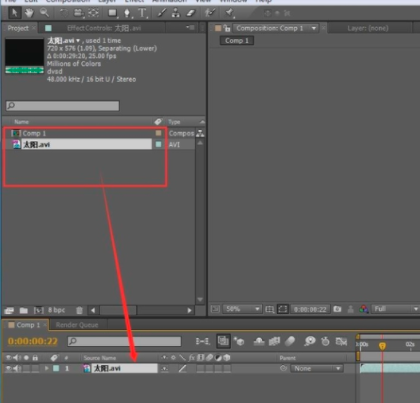Toggle Auto-keyframe stopwatch in timeline

click(325, 341)
